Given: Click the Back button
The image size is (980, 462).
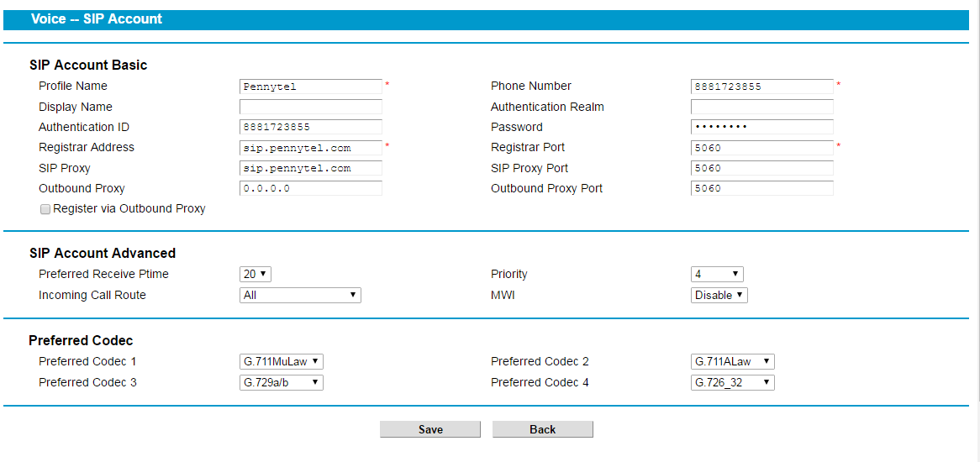Looking at the screenshot, I should point(542,429).
